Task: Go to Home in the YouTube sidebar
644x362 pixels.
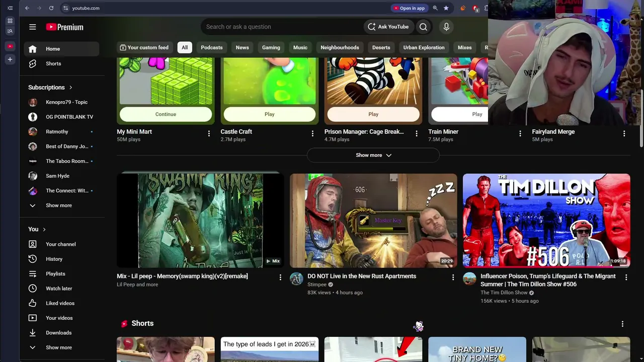Action: click(x=61, y=49)
